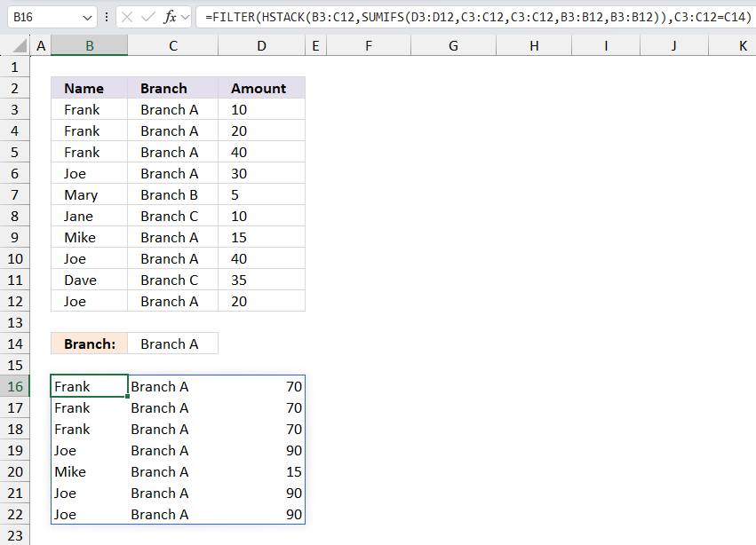Click amount 5 in row 7
756x545 pixels.
(x=262, y=194)
